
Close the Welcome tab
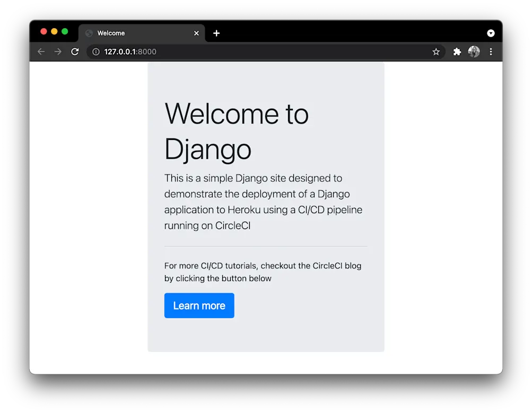(196, 33)
